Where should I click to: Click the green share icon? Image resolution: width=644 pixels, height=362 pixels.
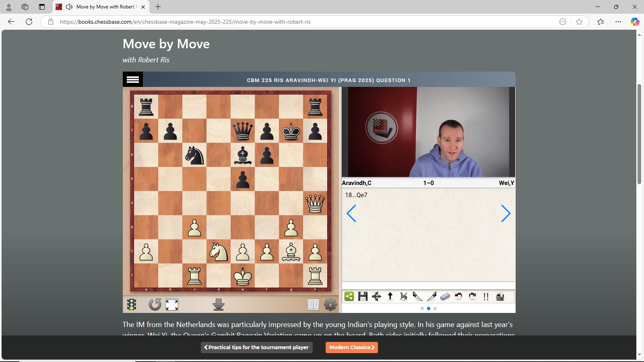349,296
